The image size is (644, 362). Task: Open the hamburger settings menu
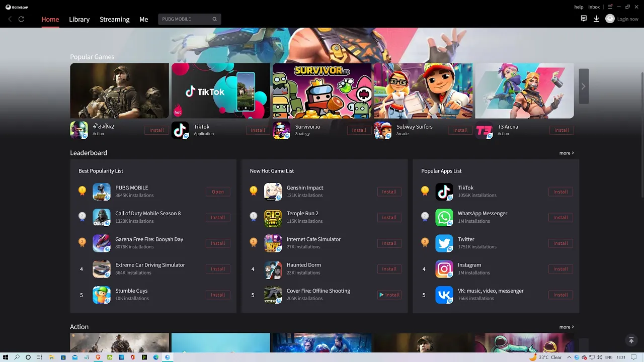coord(610,7)
